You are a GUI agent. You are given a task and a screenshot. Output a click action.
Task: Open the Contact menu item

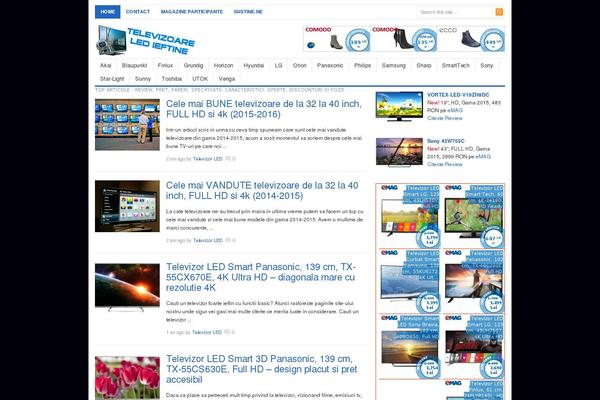coord(138,12)
